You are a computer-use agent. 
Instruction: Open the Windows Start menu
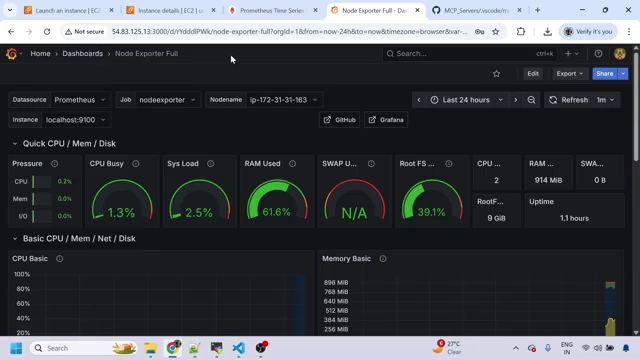pyautogui.click(x=16, y=348)
